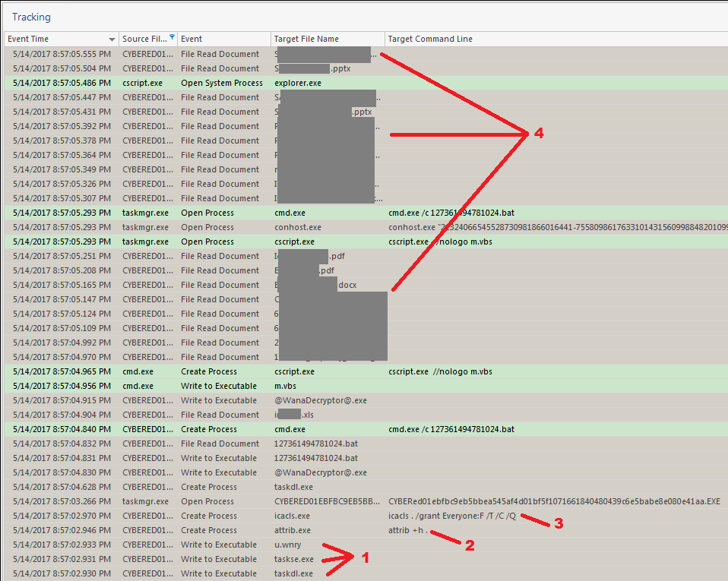Click the Target File Name column header
The image size is (728, 581).
(x=306, y=39)
